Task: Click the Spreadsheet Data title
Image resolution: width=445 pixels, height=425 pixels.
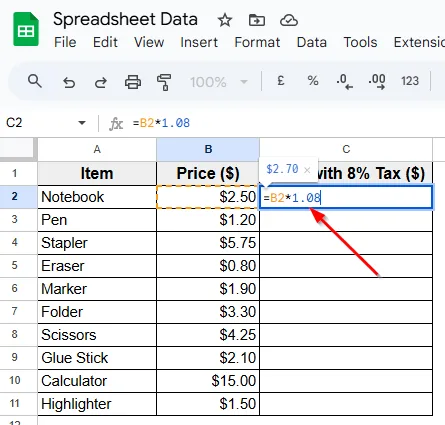Action: [x=125, y=19]
